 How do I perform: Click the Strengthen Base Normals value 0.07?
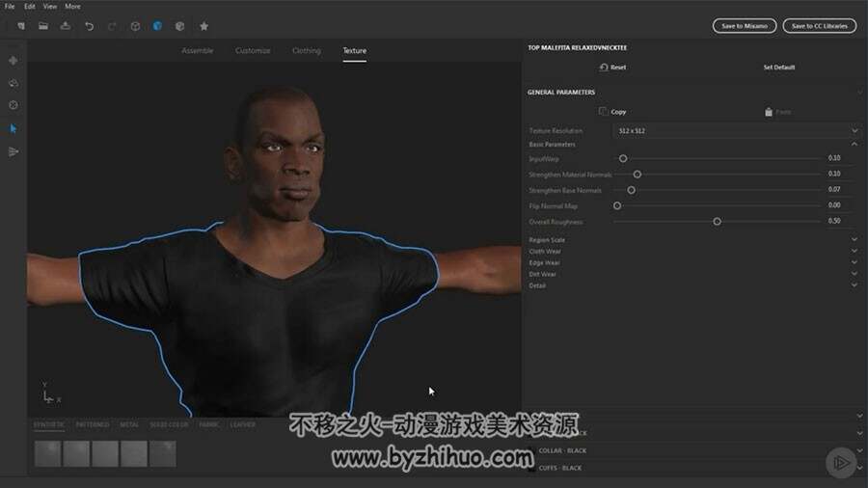pos(834,189)
